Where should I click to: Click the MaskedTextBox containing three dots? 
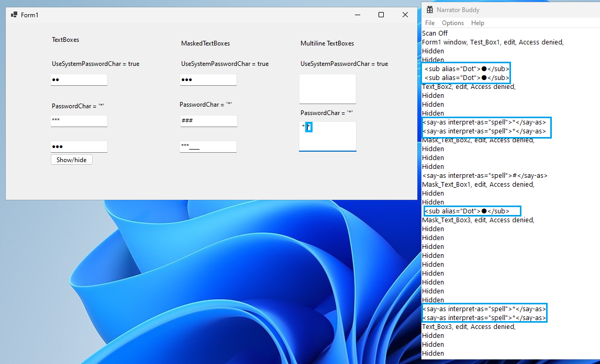208,79
